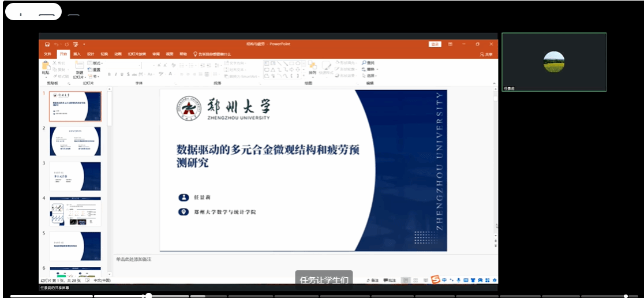Switch to the Transitions (切换) tab
This screenshot has width=644, height=298.
pos(104,54)
